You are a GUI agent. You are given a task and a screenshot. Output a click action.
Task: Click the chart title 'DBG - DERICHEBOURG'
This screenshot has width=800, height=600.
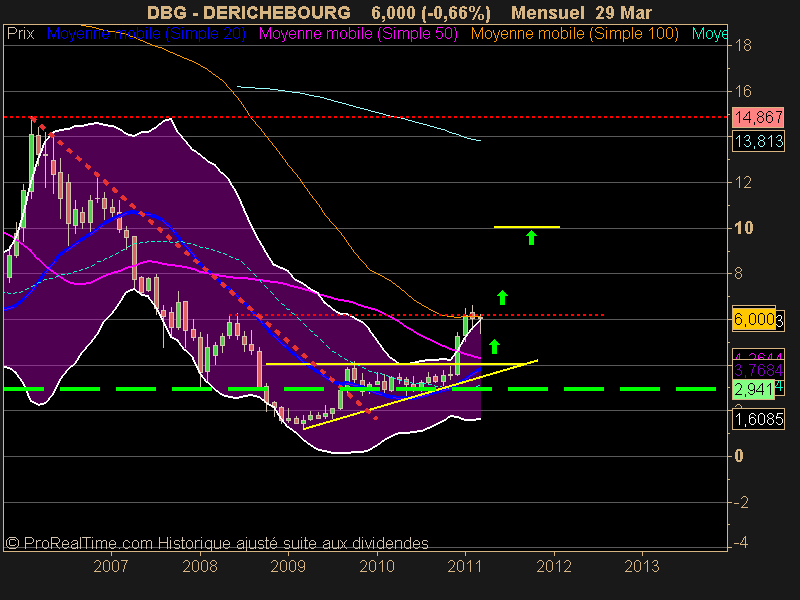[248, 12]
